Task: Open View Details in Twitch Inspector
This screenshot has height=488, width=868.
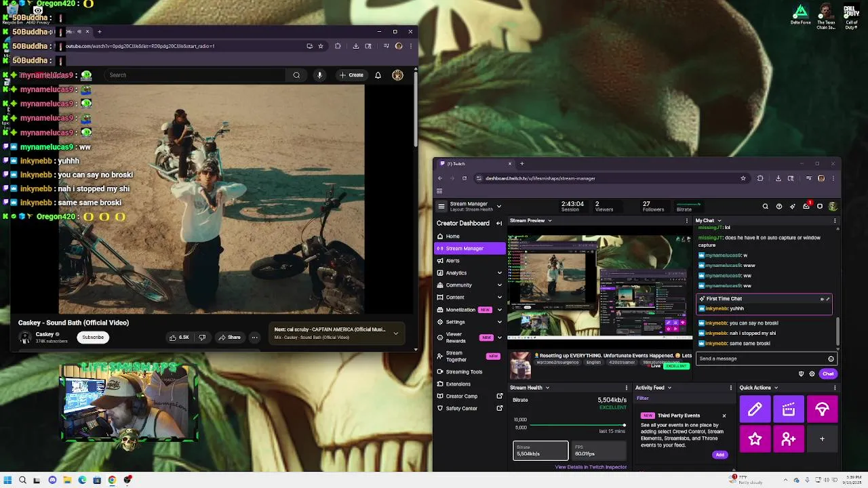Action: pyautogui.click(x=591, y=467)
